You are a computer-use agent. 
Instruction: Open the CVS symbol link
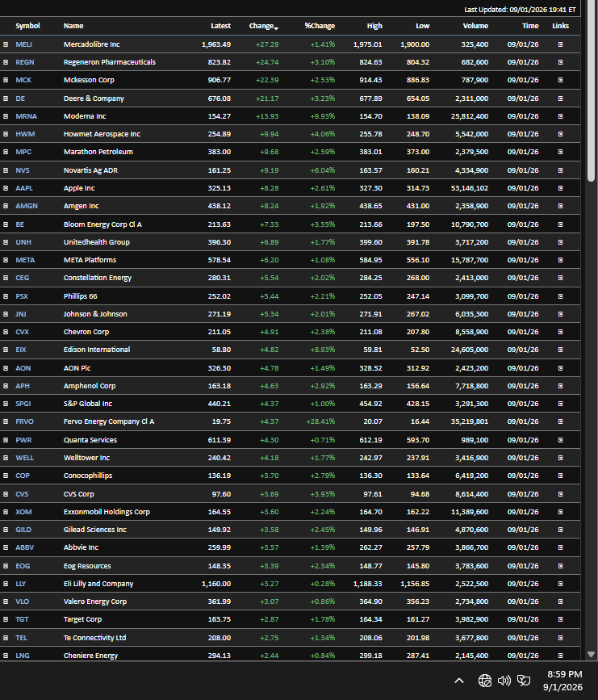[22, 494]
